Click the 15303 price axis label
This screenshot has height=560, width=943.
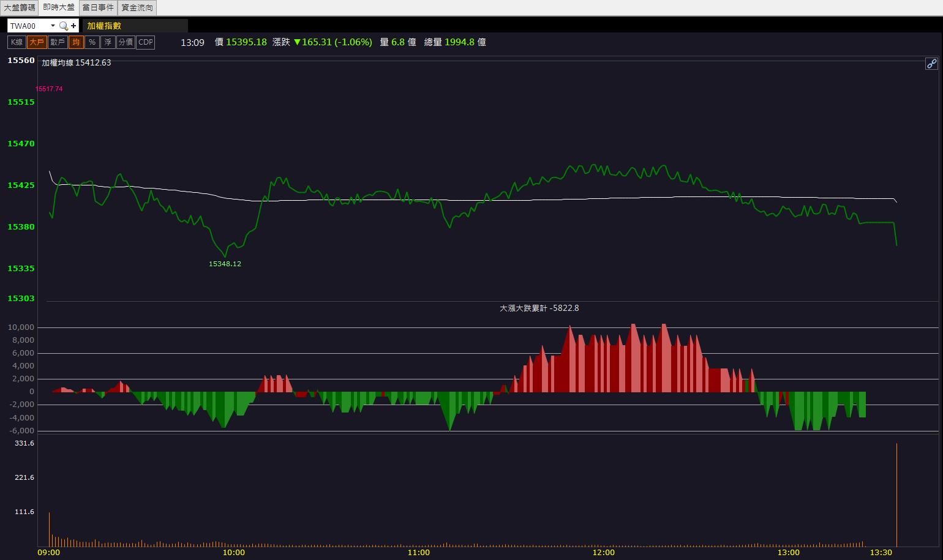pyautogui.click(x=21, y=299)
